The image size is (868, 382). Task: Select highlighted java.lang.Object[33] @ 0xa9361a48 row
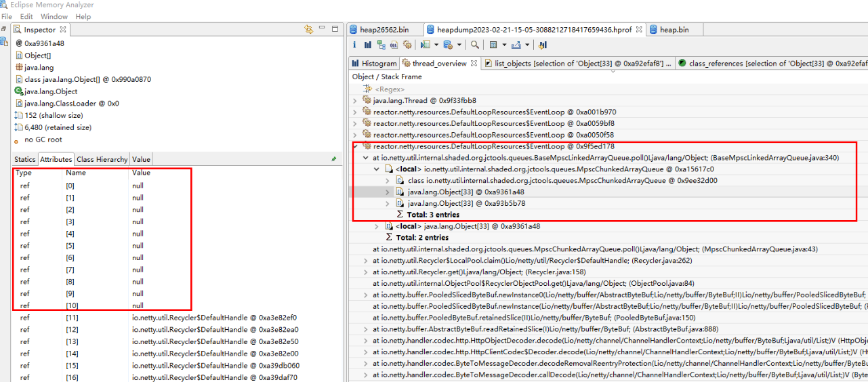coord(466,192)
